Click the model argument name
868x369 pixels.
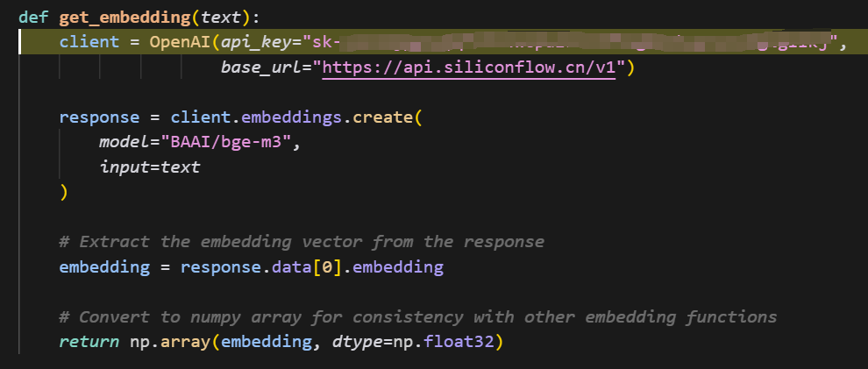coord(125,143)
